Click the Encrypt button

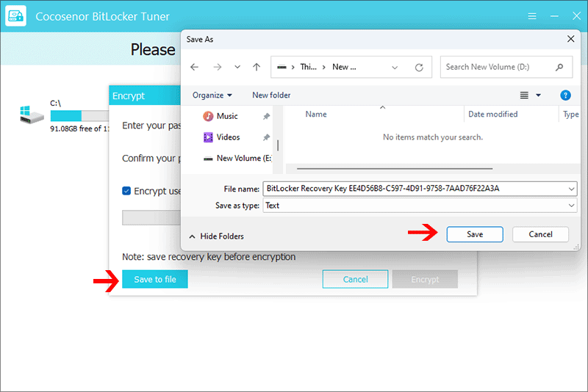[x=425, y=279]
